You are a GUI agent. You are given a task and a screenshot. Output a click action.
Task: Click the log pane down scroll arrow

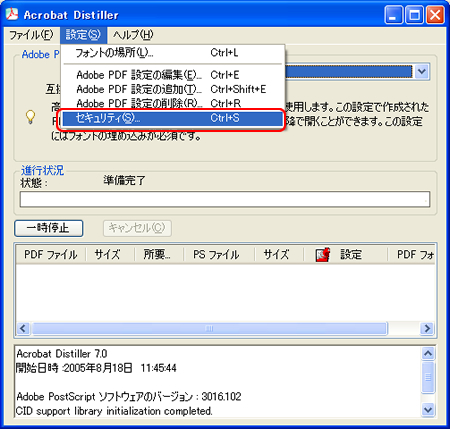click(428, 409)
